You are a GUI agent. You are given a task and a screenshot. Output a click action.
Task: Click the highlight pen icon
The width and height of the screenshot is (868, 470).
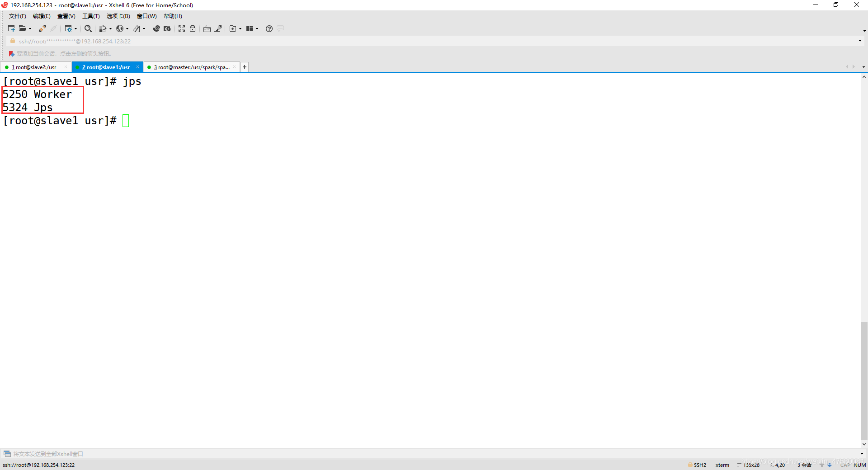point(218,28)
